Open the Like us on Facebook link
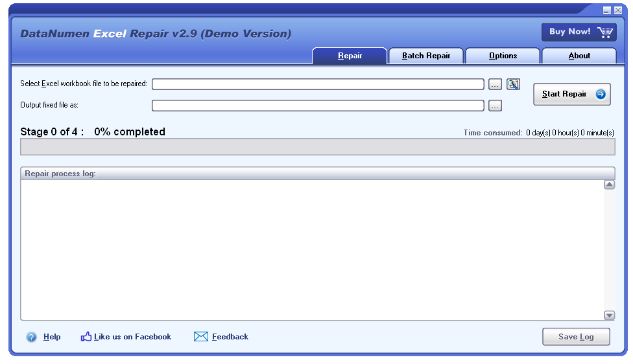 132,337
